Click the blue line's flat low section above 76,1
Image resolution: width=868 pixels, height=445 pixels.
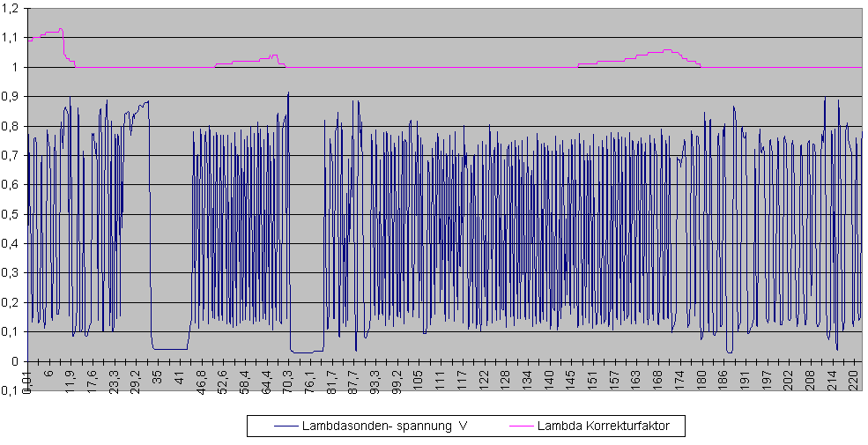[x=306, y=352]
